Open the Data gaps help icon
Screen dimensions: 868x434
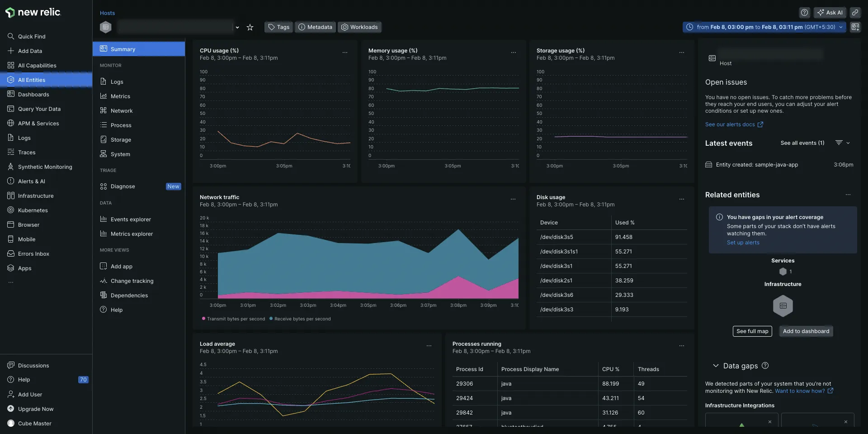point(765,365)
